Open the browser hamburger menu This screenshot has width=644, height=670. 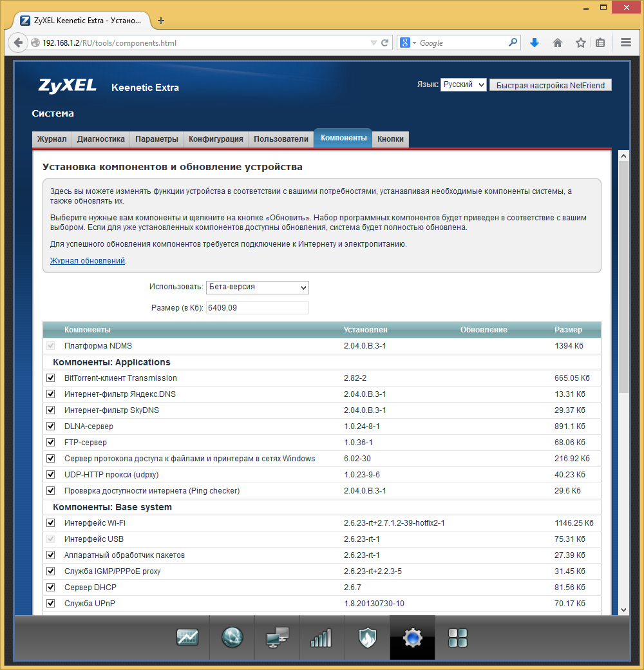[x=625, y=43]
